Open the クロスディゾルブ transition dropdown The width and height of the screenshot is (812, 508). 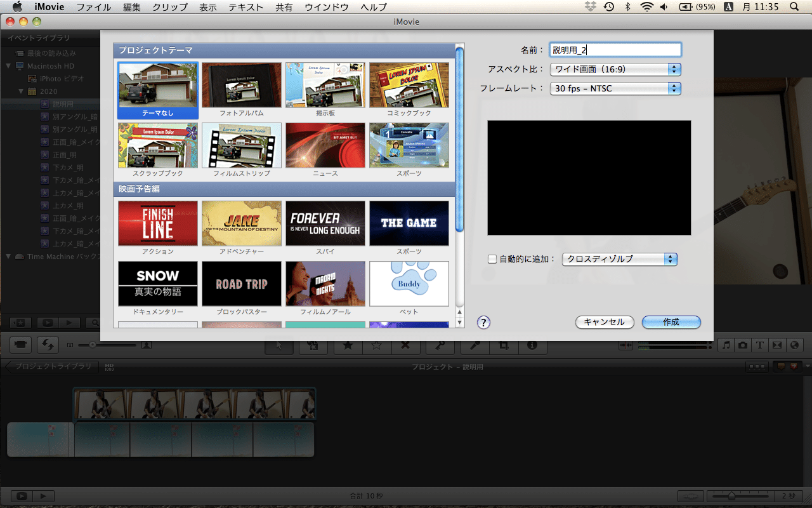[620, 259]
